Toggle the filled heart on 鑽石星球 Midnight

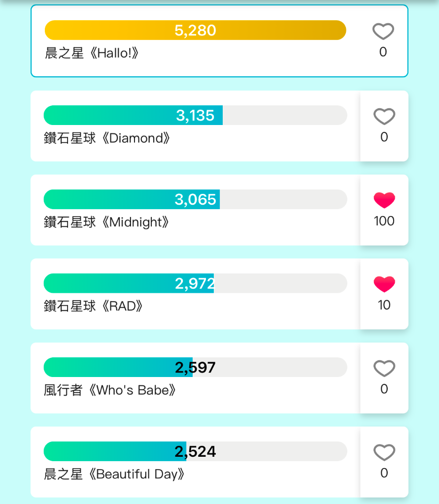pyautogui.click(x=384, y=200)
